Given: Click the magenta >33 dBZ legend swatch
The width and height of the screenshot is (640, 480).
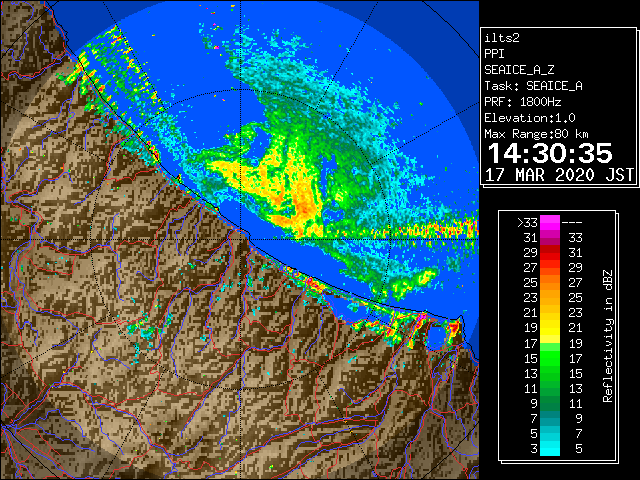Looking at the screenshot, I should [550, 222].
